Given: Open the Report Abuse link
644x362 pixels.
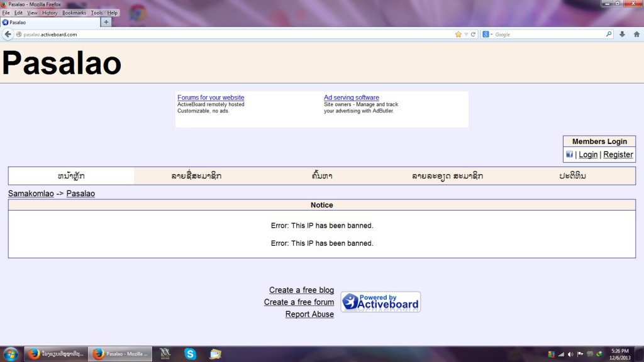Looking at the screenshot, I should coord(309,314).
